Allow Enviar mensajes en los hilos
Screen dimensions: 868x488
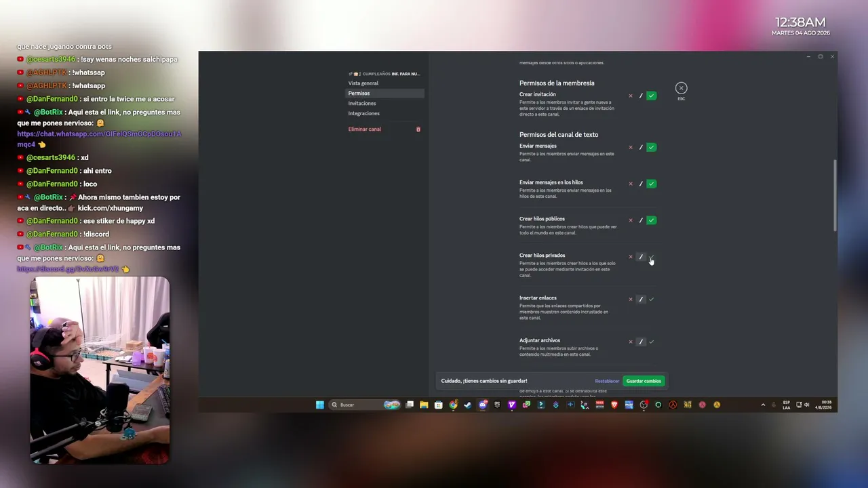coord(651,184)
